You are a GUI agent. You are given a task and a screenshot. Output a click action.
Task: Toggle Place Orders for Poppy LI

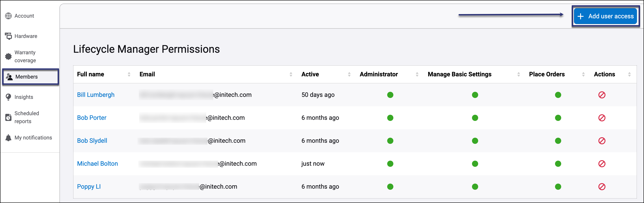558,187
